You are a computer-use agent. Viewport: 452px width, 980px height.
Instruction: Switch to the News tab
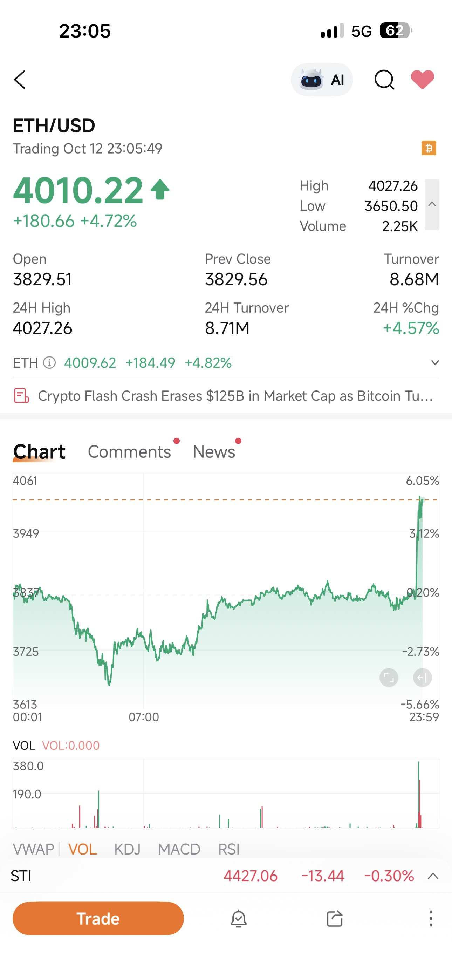(214, 451)
